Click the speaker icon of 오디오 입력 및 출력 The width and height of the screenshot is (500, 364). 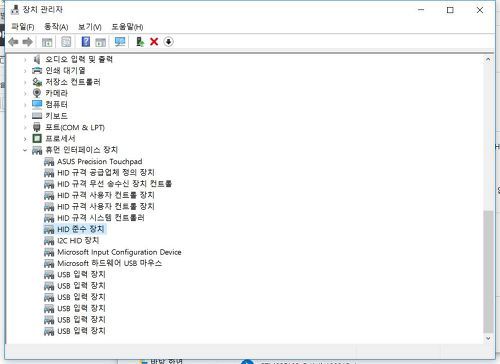coord(37,60)
